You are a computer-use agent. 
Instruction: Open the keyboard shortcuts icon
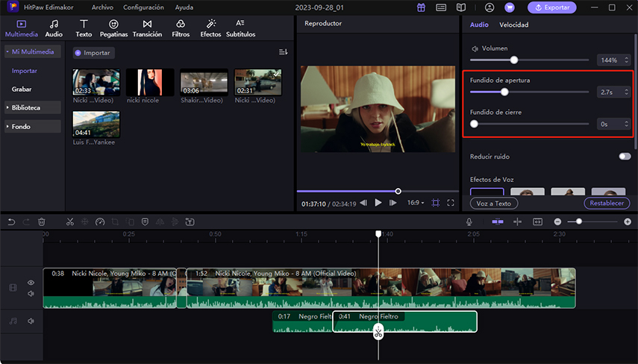(441, 7)
